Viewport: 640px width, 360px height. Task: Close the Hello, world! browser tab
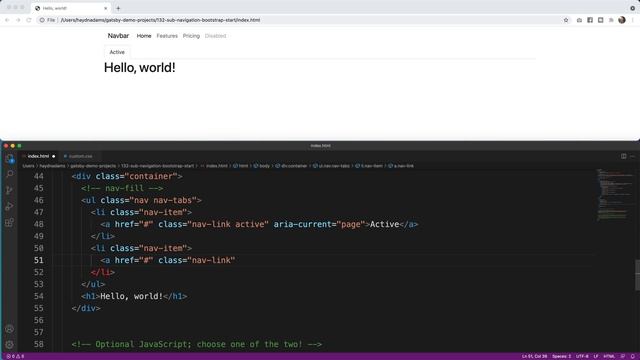[106, 8]
